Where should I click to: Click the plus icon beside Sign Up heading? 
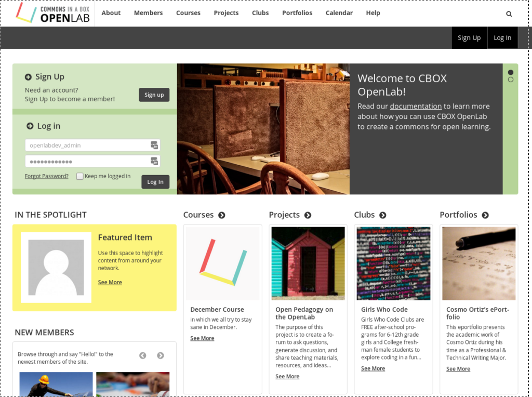coord(28,77)
